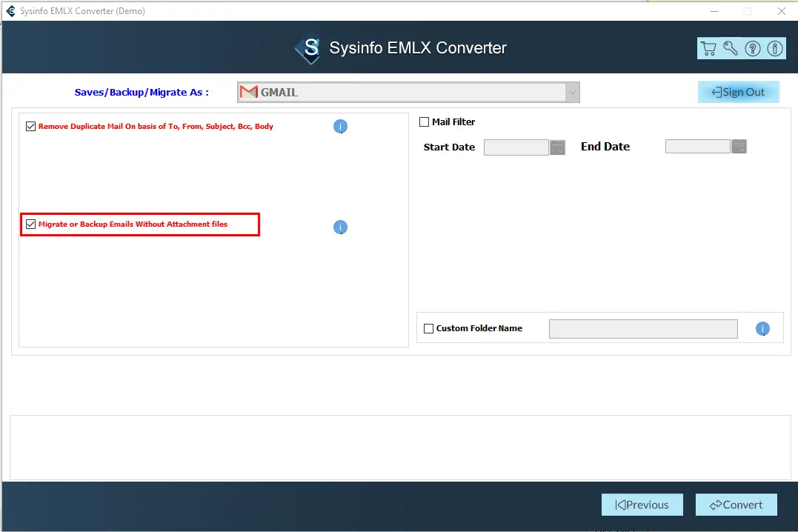Enable the Custom Folder Name checkbox

point(428,328)
